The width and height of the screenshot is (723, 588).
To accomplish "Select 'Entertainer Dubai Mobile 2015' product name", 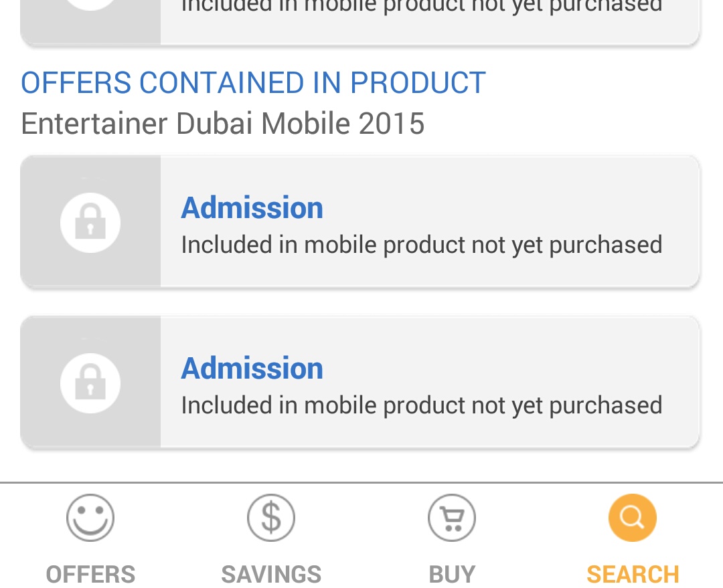I will point(223,124).
